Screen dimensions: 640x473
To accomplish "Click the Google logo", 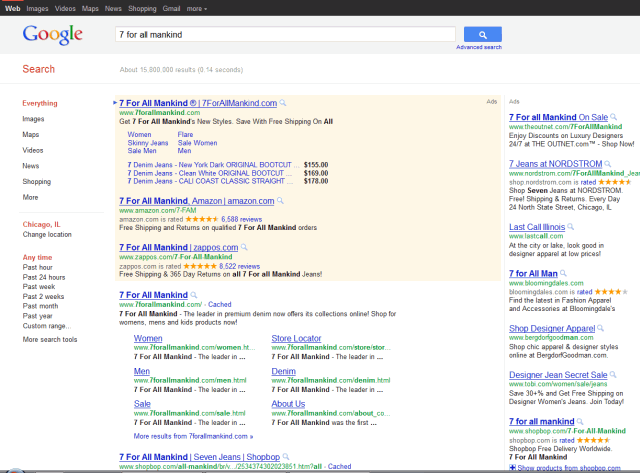I will point(52,35).
